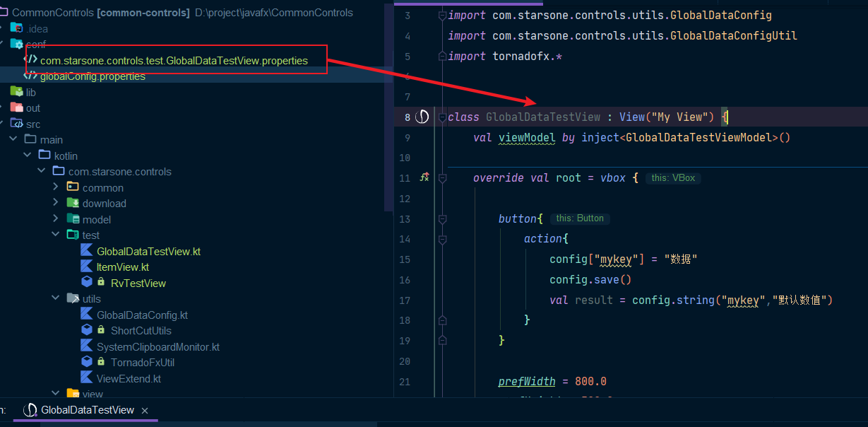Image resolution: width=868 pixels, height=427 pixels.
Task: Select com.starsone.controls.test.GlobalDataTestView.properties file
Action: 174,60
